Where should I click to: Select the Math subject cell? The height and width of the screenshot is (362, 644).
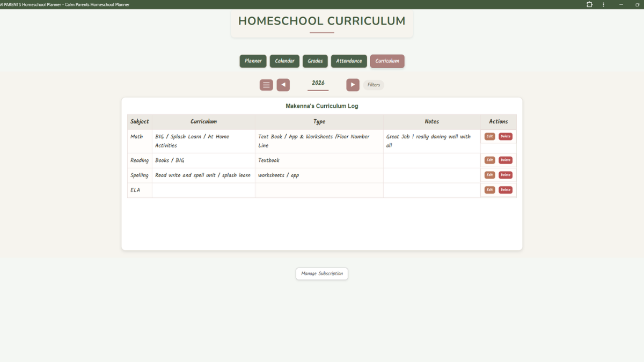pyautogui.click(x=140, y=141)
